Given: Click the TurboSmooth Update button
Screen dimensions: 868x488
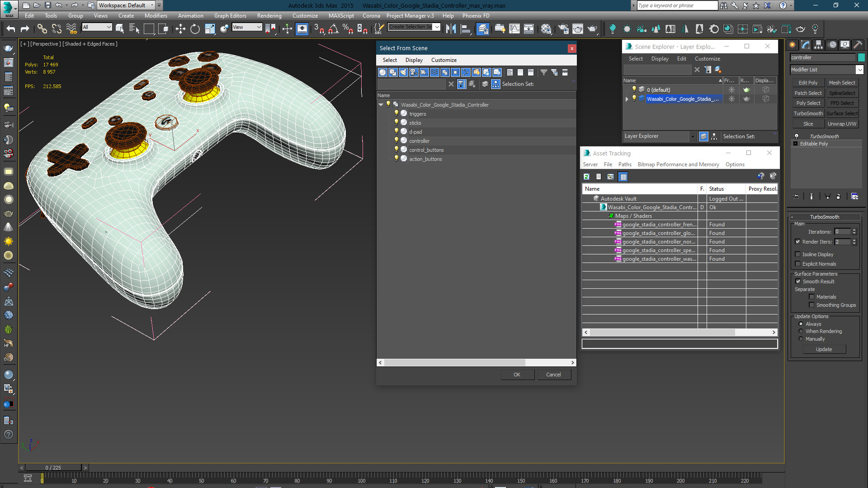Looking at the screenshot, I should click(x=824, y=349).
